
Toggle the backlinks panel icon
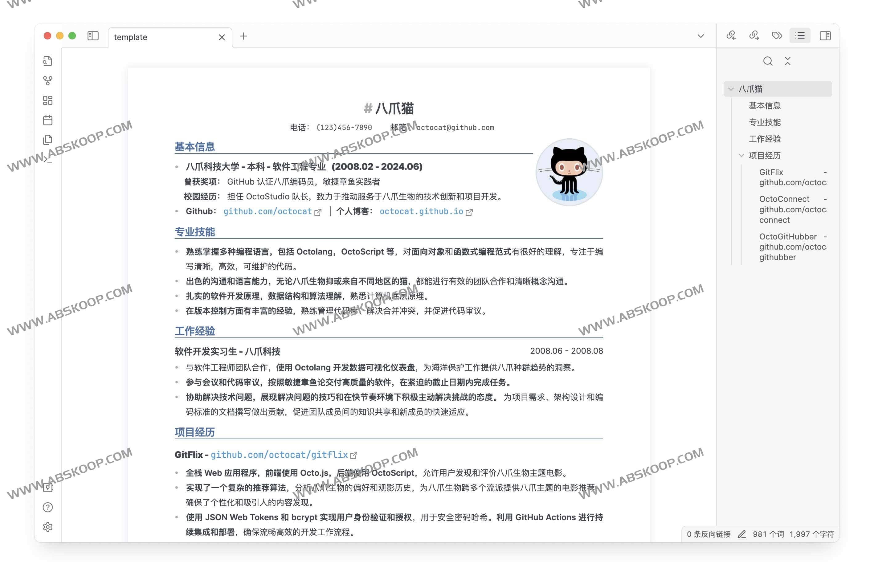[x=731, y=36]
